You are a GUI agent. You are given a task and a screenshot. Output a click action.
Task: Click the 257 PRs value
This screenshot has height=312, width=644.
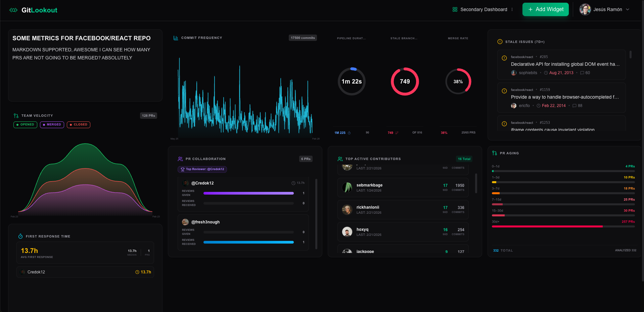[x=628, y=222]
